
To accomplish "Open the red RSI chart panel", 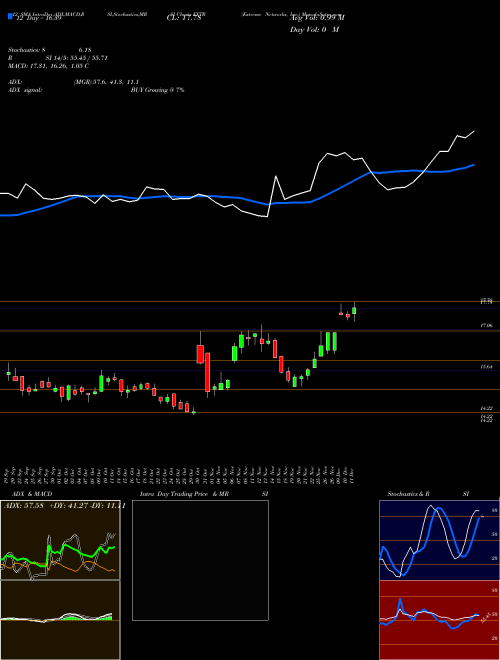I will [439, 620].
